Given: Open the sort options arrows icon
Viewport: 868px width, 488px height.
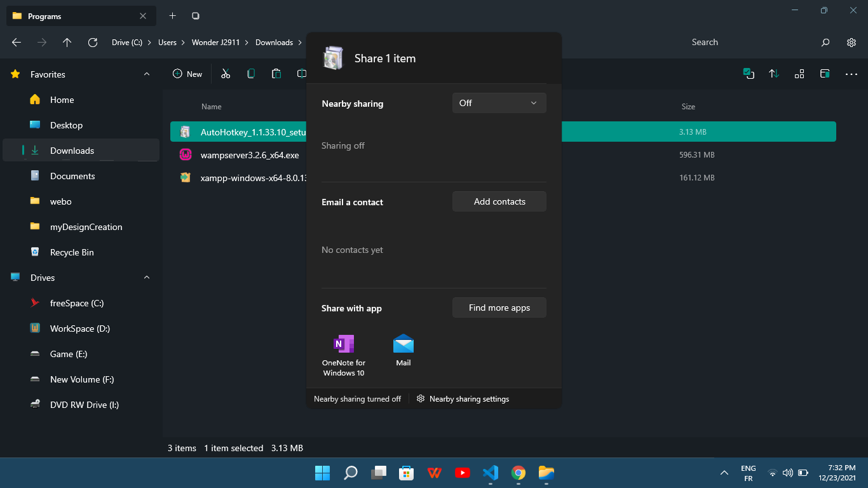Looking at the screenshot, I should 774,74.
